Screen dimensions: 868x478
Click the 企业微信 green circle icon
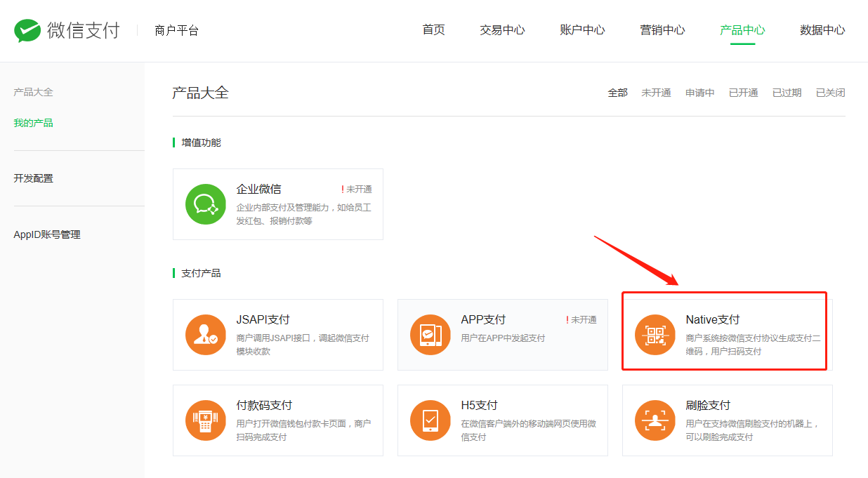[206, 204]
